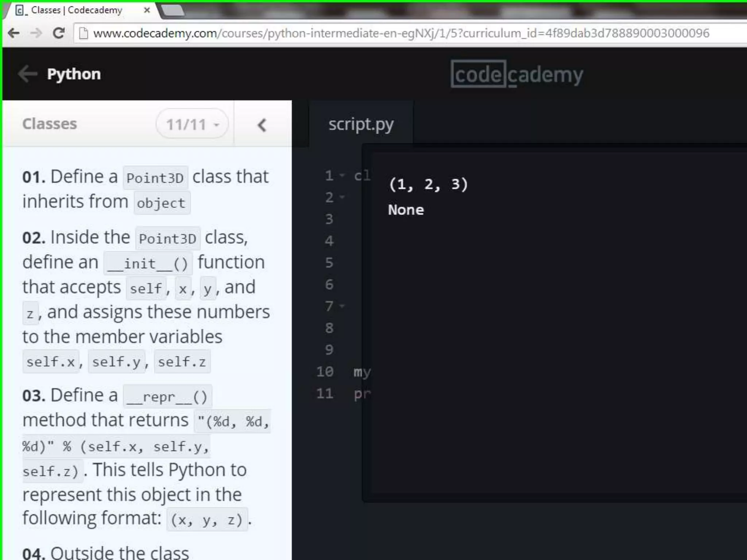Click the Classes section heading

coord(50,124)
